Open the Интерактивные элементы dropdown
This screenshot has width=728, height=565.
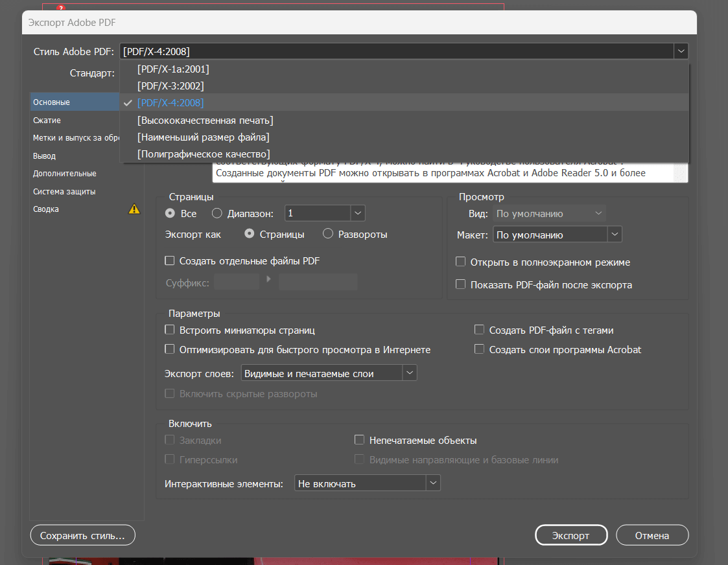click(368, 483)
